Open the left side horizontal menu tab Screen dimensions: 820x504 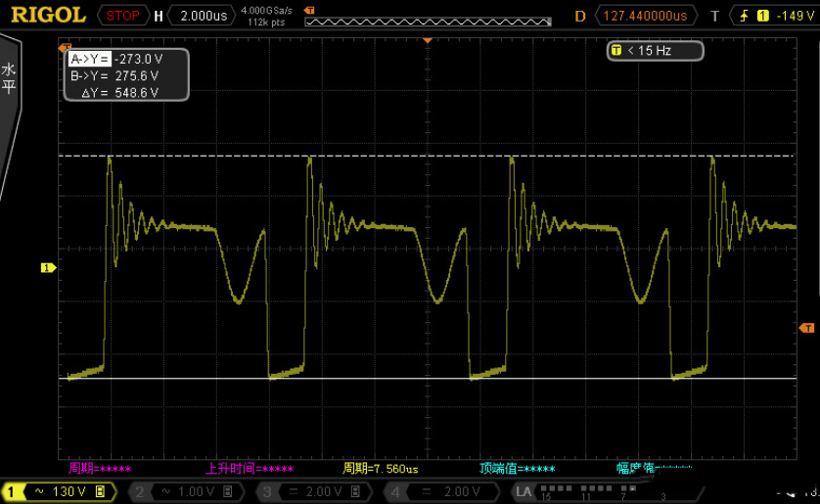[9, 79]
